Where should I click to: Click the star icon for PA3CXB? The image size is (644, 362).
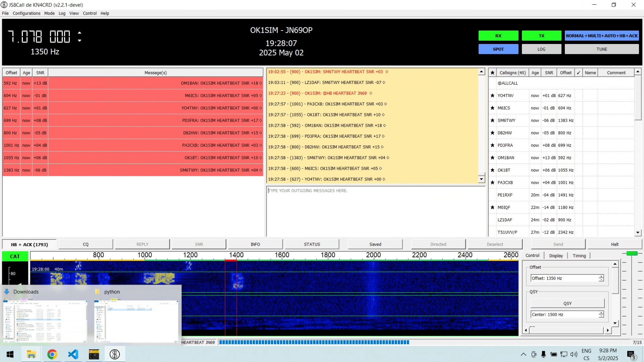(x=493, y=182)
